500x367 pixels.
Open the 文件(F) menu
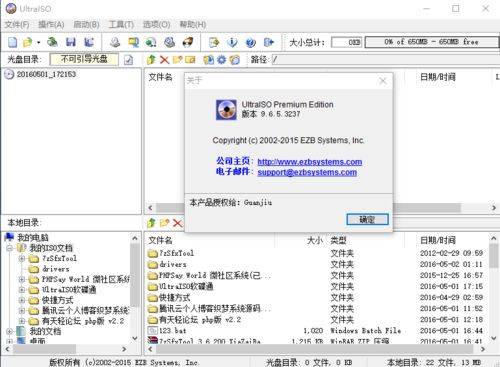point(17,24)
